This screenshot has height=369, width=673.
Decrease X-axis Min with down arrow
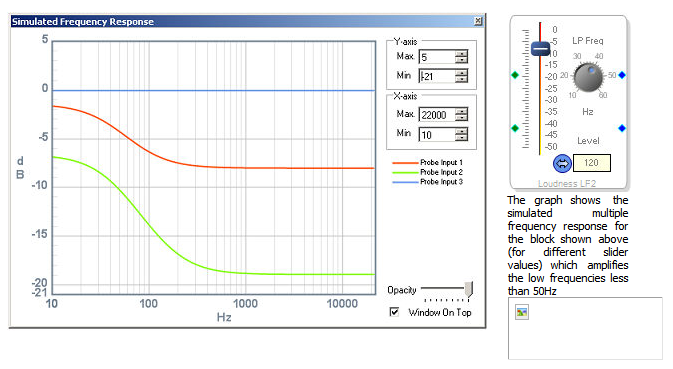coord(461,138)
